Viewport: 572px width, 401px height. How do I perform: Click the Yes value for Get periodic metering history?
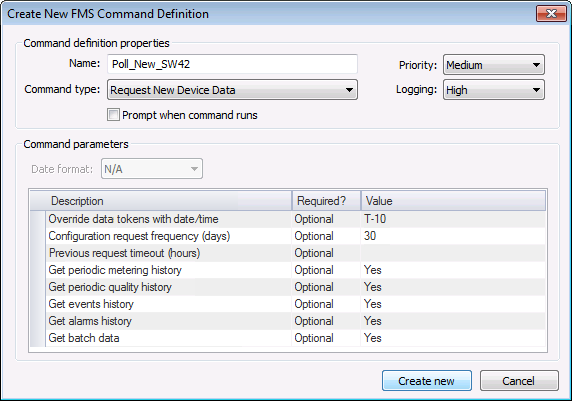[x=453, y=270]
